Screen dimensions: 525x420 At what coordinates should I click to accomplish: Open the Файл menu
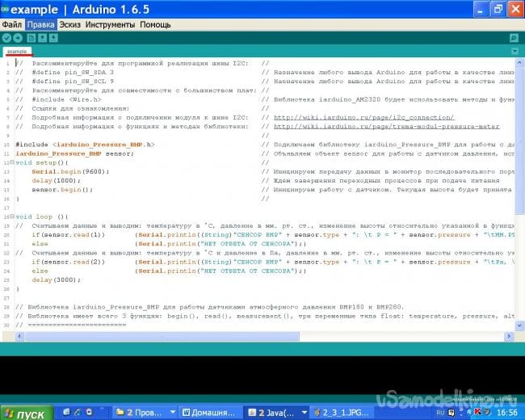pos(11,25)
